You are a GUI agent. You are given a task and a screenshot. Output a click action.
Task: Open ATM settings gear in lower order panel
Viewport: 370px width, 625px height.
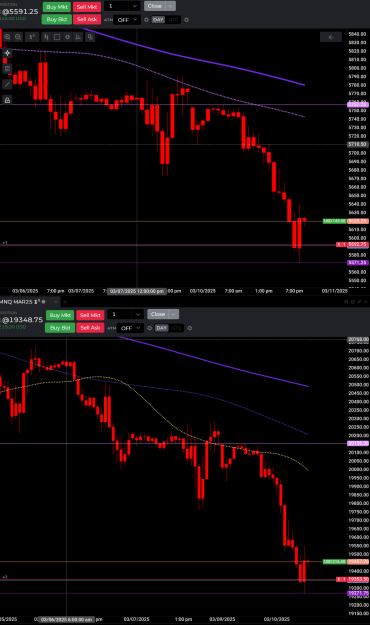pyautogui.click(x=150, y=328)
